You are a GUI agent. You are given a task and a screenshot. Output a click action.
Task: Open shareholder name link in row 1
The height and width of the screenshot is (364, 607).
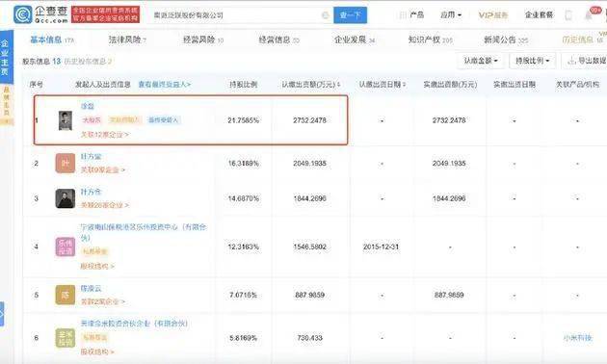point(88,106)
